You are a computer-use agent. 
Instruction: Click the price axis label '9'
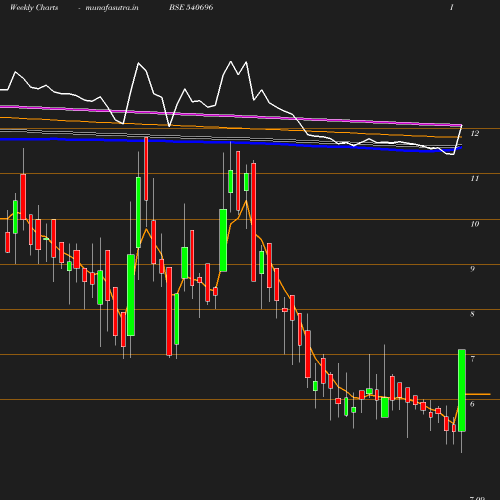[x=472, y=269]
